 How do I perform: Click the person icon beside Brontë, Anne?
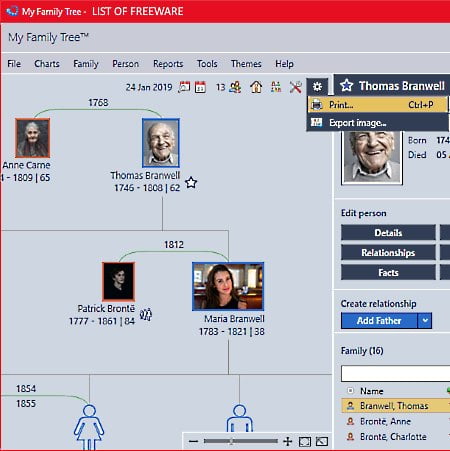tap(350, 421)
